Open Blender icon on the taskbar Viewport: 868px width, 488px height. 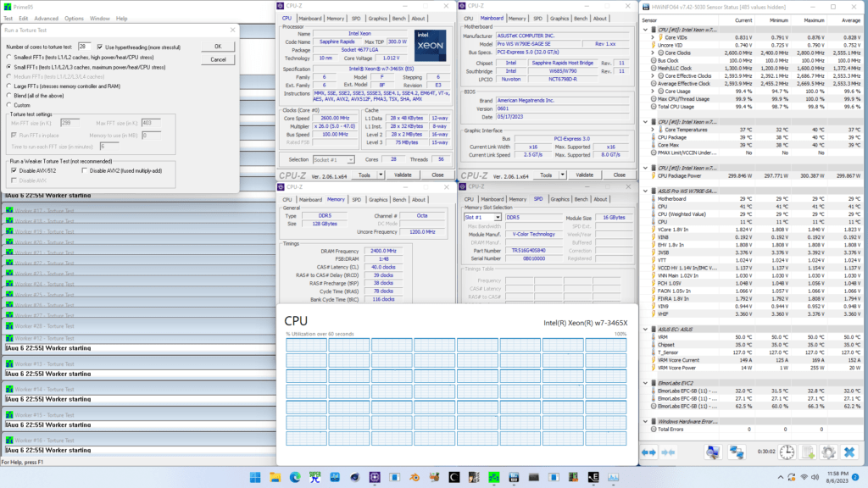(x=414, y=477)
